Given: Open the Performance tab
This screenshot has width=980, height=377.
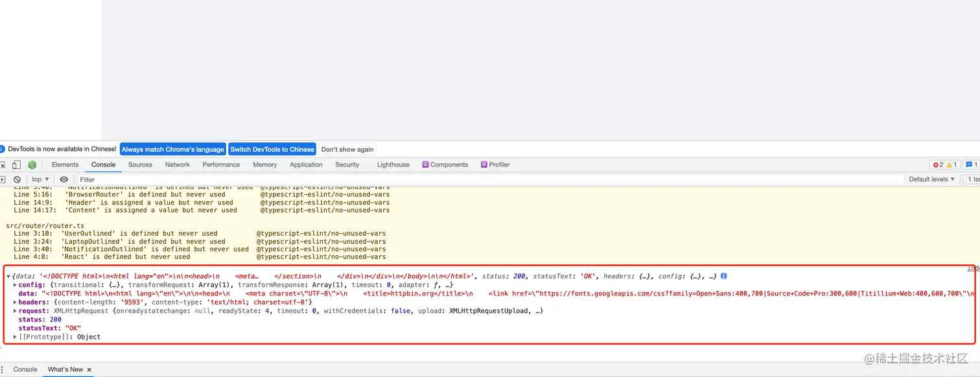Looking at the screenshot, I should (x=221, y=165).
